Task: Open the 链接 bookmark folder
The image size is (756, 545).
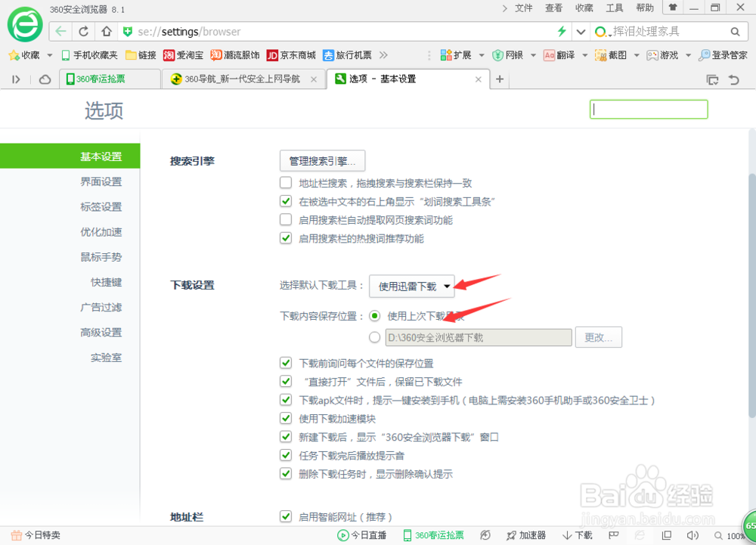Action: [141, 55]
